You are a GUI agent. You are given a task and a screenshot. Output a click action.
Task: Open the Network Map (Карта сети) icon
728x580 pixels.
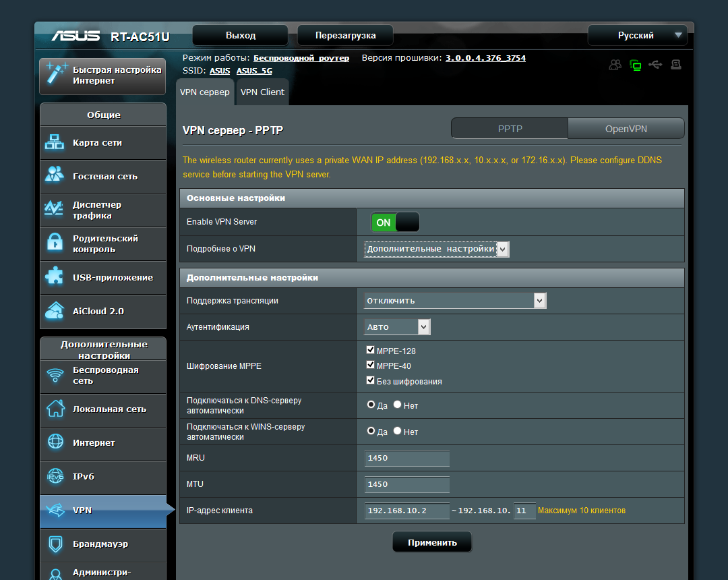pos(55,142)
